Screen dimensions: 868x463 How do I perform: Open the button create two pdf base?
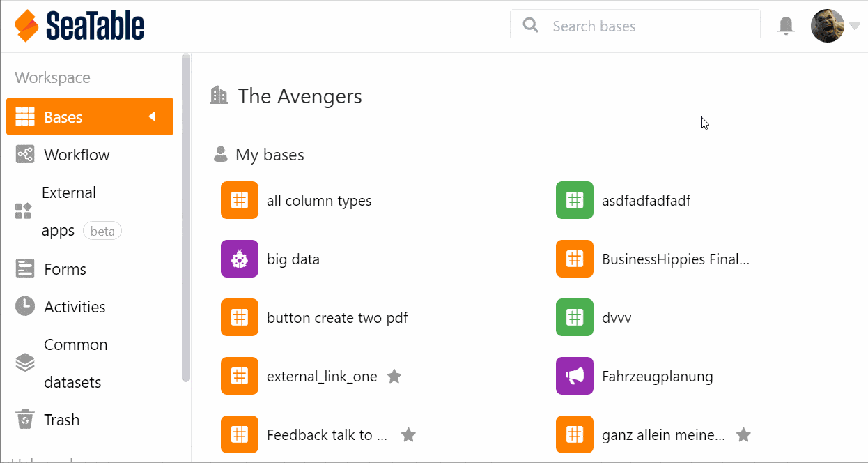337,318
